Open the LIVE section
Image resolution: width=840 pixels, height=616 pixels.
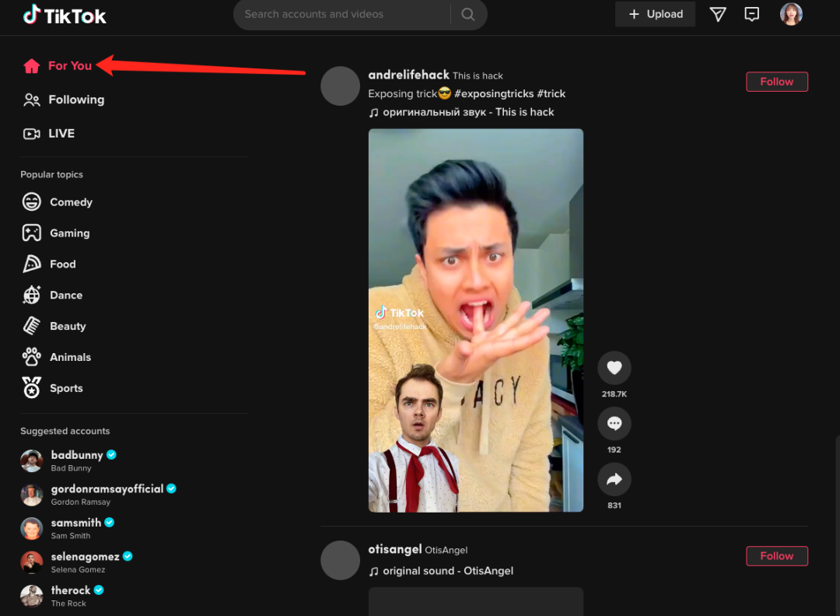tap(61, 133)
